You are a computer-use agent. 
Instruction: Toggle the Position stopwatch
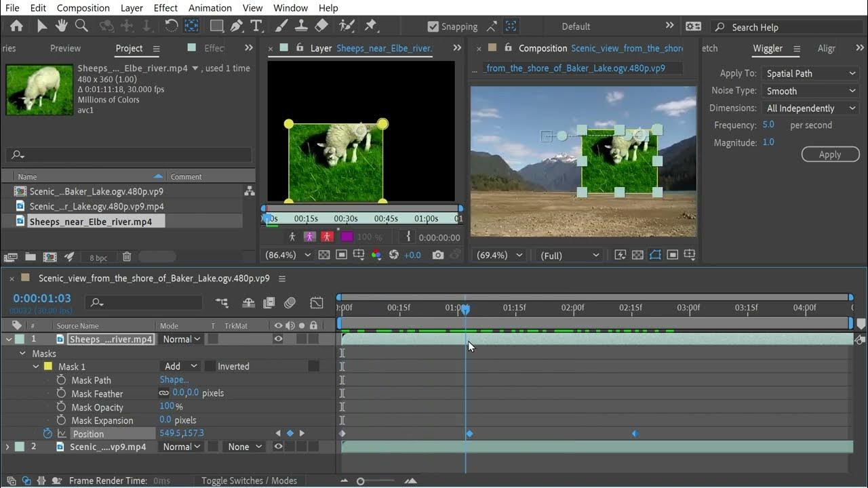point(47,433)
